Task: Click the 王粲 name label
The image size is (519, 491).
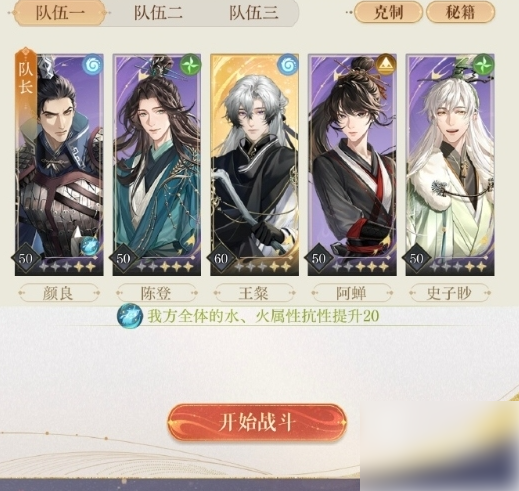Action: (254, 293)
